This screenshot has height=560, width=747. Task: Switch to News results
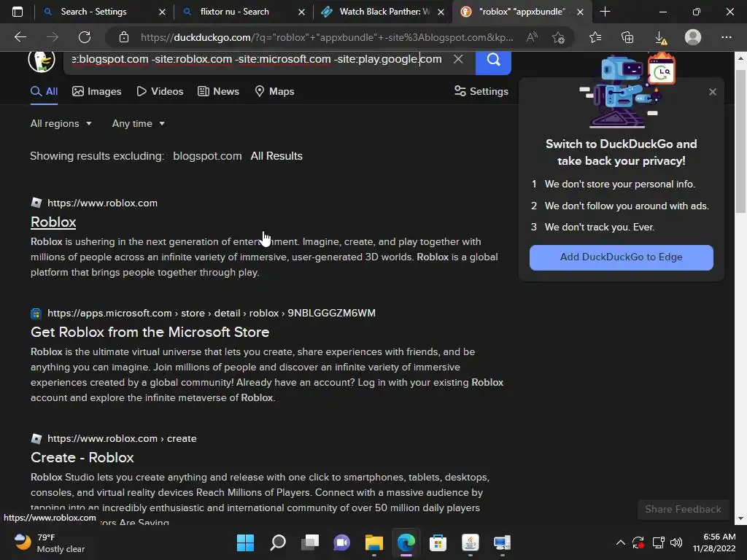(218, 91)
